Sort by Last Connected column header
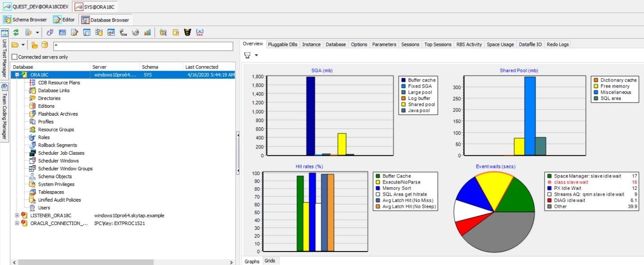The height and width of the screenshot is (265, 644). click(209, 67)
